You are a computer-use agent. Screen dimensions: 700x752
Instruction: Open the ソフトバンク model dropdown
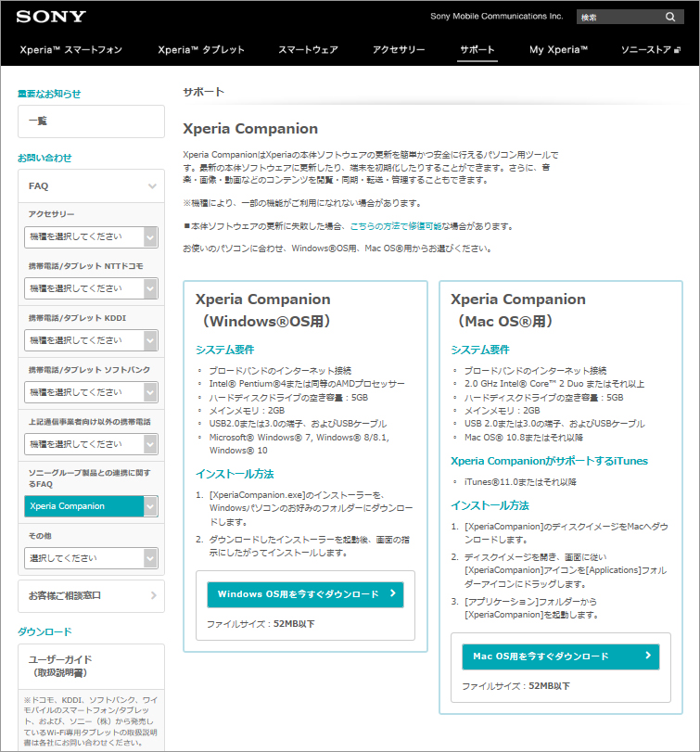tap(91, 392)
